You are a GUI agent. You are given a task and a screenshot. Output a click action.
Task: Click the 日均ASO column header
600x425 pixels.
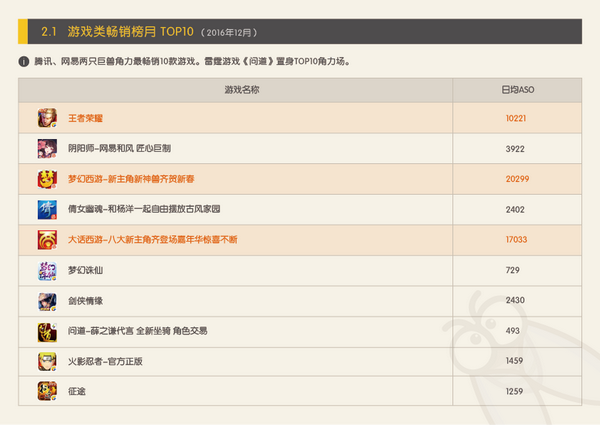518,90
